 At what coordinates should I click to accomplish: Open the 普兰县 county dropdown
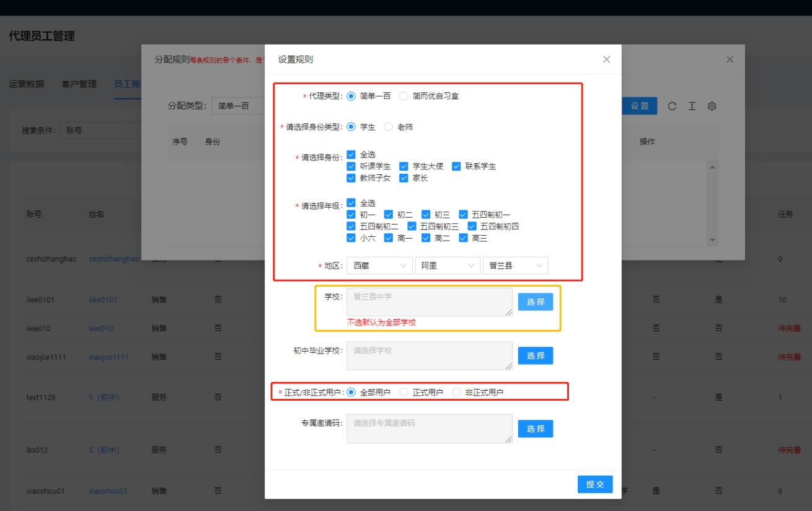pyautogui.click(x=515, y=265)
